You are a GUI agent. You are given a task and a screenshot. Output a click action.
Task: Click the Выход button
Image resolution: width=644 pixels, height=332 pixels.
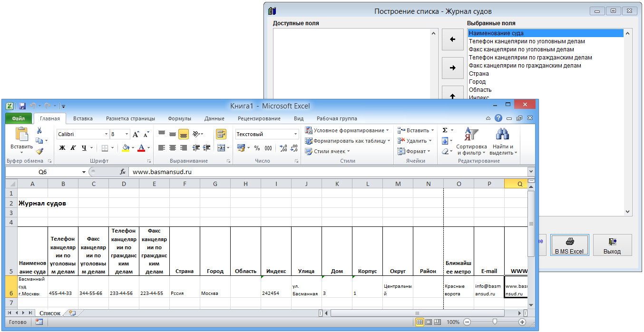612,246
